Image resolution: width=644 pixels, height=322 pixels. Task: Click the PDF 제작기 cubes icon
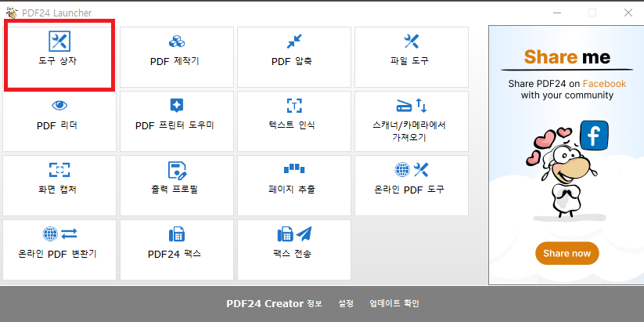pyautogui.click(x=177, y=41)
